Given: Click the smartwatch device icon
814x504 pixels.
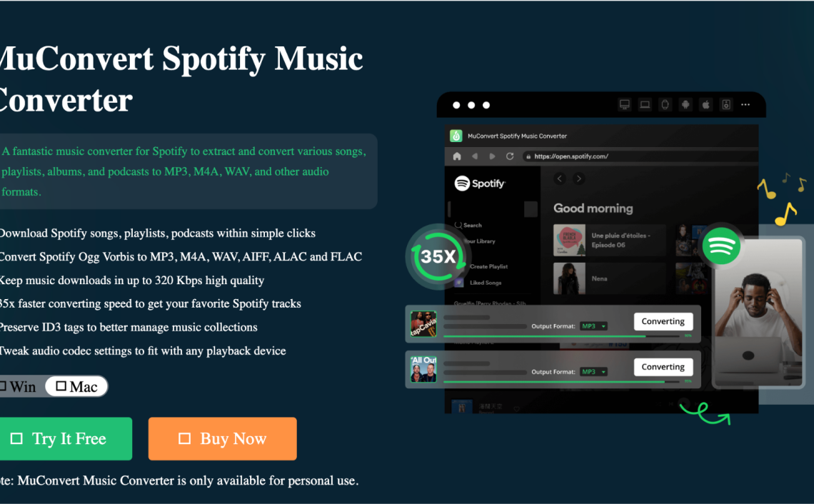Looking at the screenshot, I should [665, 105].
